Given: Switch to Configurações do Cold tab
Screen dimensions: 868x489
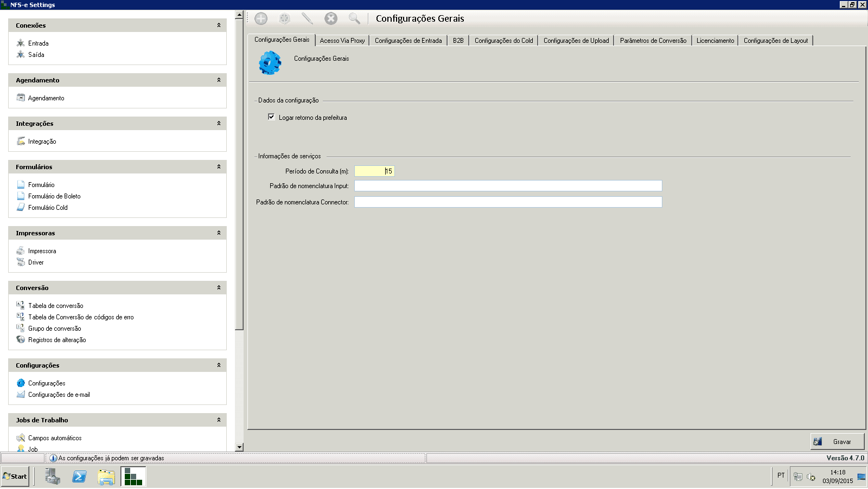Looking at the screenshot, I should (504, 41).
